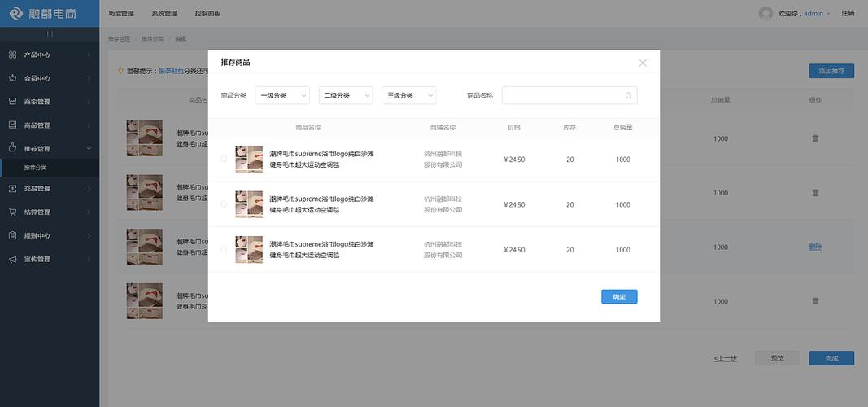The height and width of the screenshot is (407, 868).
Task: Expand the 商品管理 chevron
Action: click(89, 125)
